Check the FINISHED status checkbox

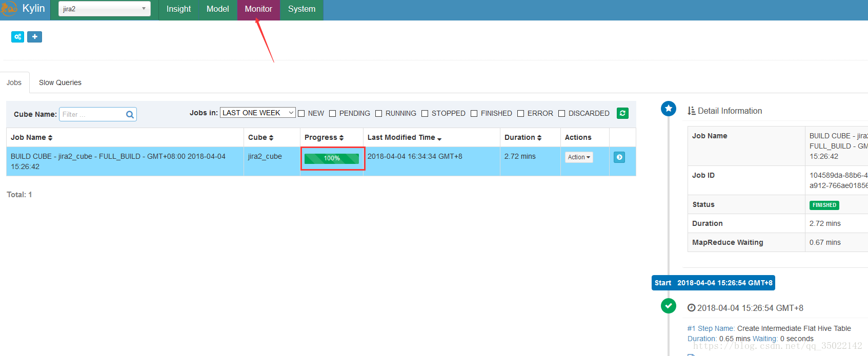coord(474,114)
